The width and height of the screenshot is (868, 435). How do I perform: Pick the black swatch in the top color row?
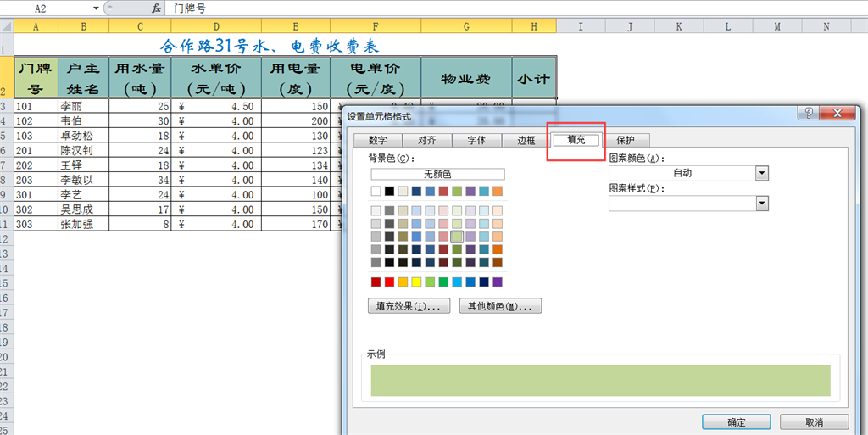pos(389,191)
